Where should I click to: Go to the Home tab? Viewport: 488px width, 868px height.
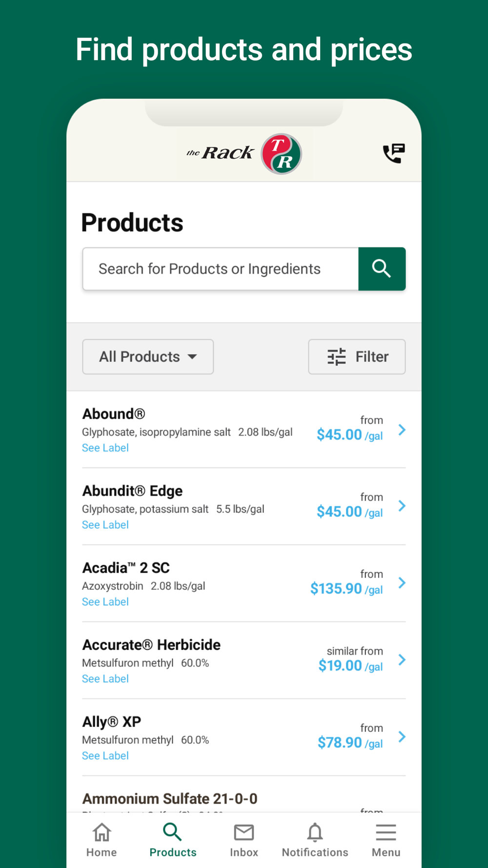[102, 840]
